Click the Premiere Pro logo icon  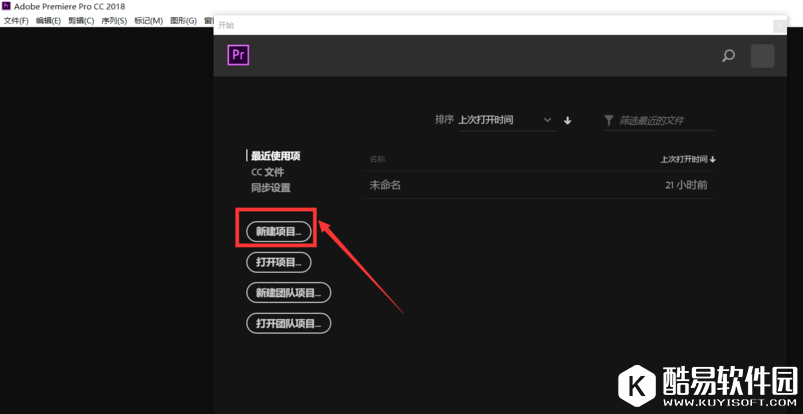click(x=238, y=55)
